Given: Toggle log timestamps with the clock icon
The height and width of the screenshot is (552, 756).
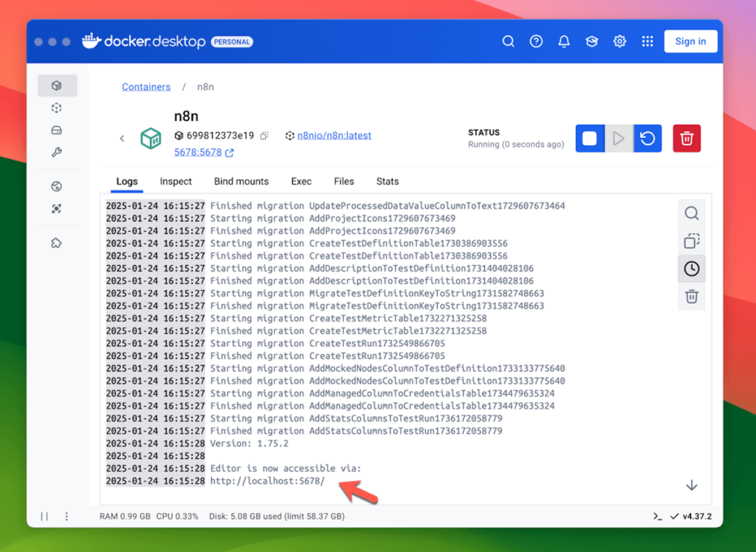Looking at the screenshot, I should tap(691, 269).
